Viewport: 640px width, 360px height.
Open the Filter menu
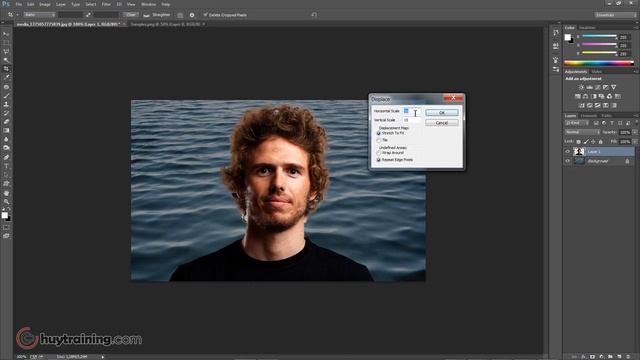(x=106, y=4)
